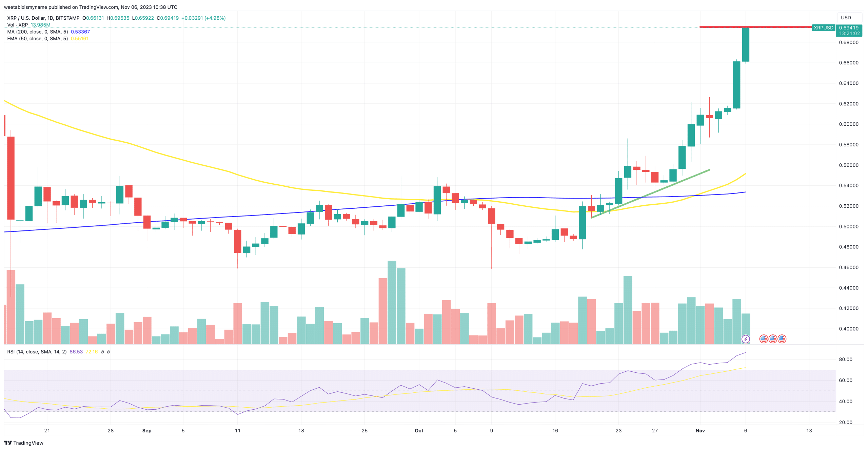Viewport: 868px width, 450px height.
Task: Select the green ascending trendline
Action: click(x=650, y=193)
